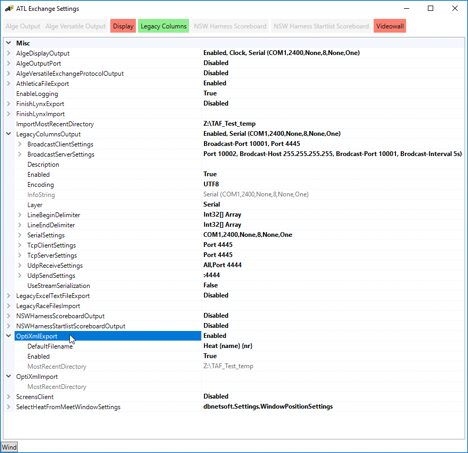Collapse the Misc category
Viewport: 468px width, 453px height.
(x=9, y=43)
